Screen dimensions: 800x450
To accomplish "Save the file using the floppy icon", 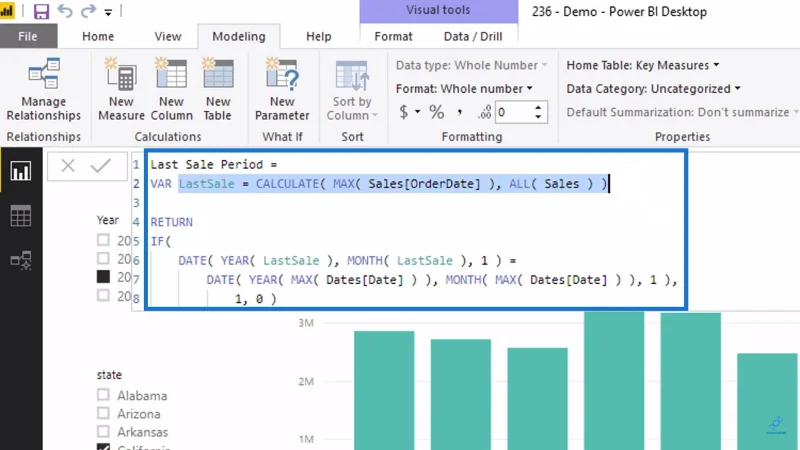I will (41, 11).
